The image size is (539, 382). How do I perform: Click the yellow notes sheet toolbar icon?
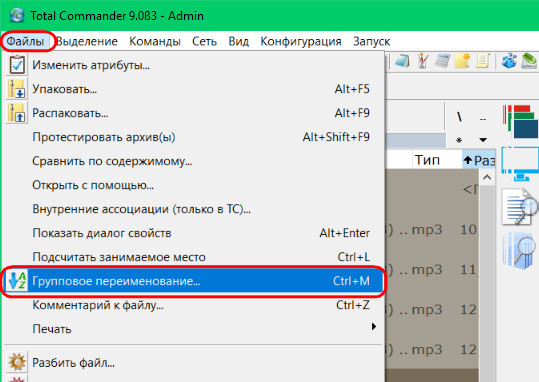pos(483,61)
